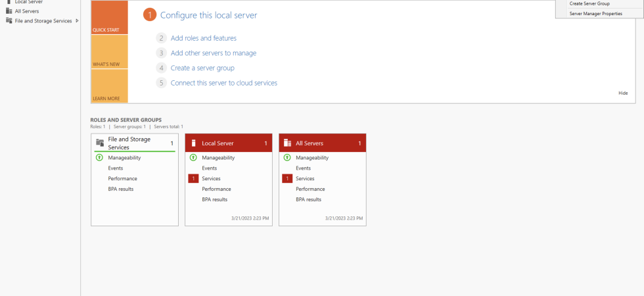This screenshot has height=296, width=644.
Task: Open the Local Server tile header
Action: 229,143
